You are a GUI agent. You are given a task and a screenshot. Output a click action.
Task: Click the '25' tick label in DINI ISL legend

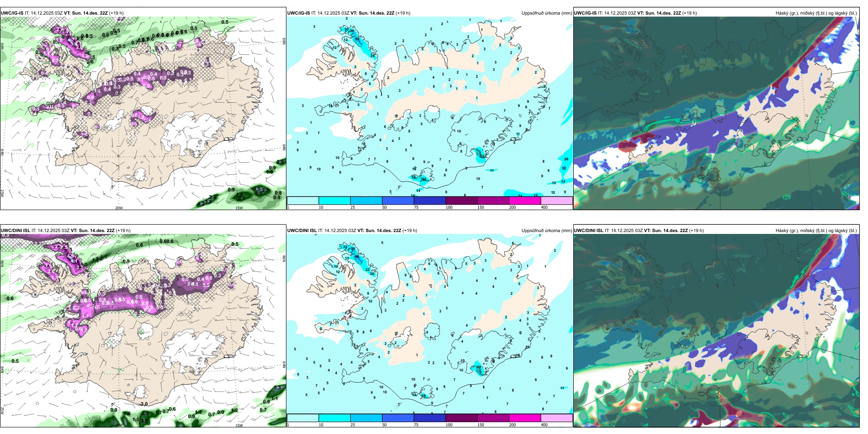click(x=353, y=425)
